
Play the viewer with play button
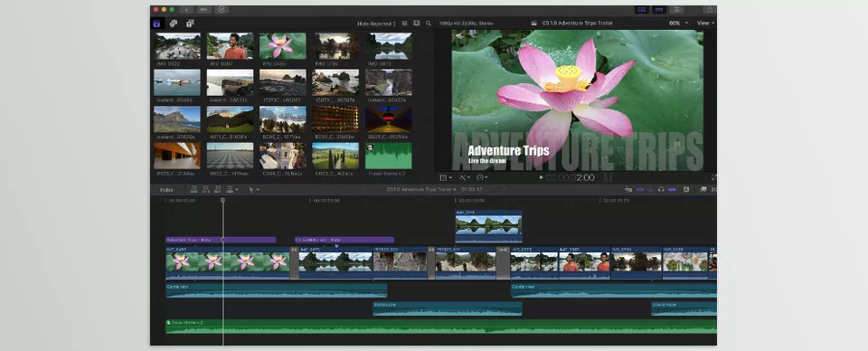541,177
